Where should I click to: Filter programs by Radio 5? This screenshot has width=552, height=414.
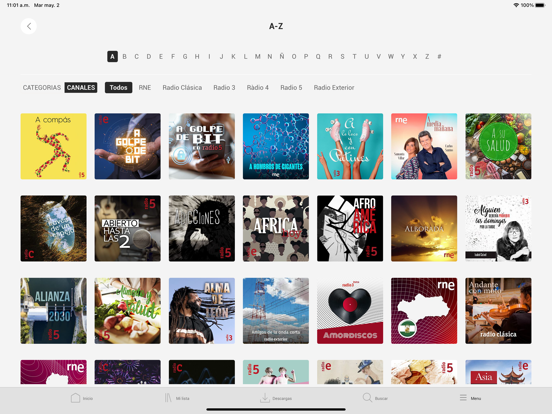tap(291, 88)
